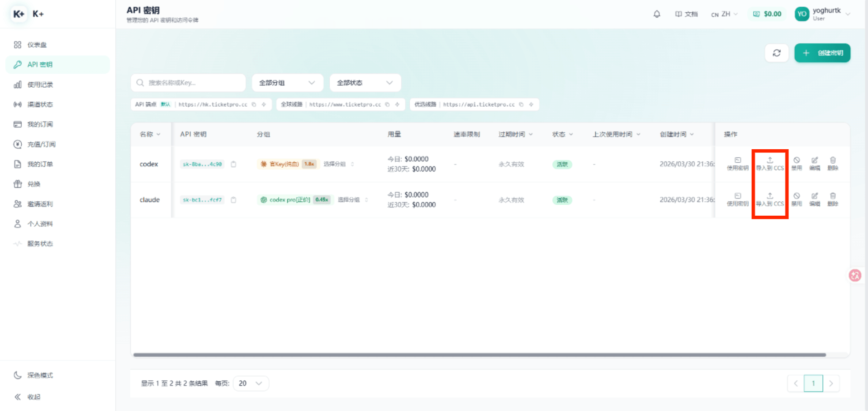Open 个人资料 profile page
Image resolution: width=868 pixels, height=411 pixels.
click(x=58, y=224)
